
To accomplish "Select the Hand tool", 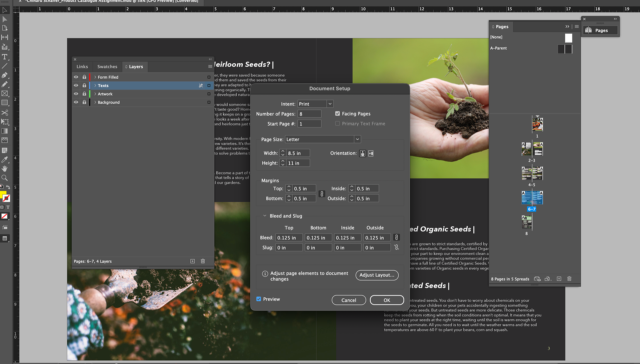I will pos(5,169).
